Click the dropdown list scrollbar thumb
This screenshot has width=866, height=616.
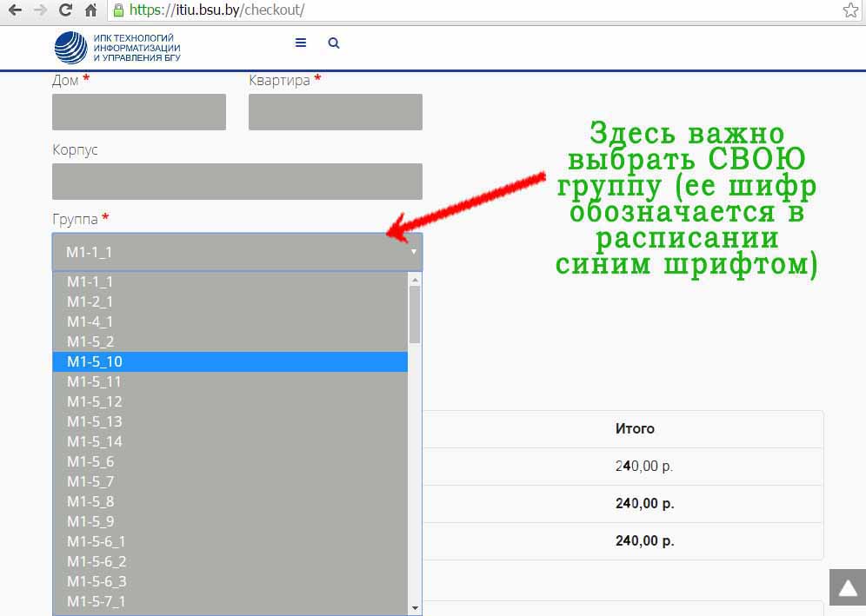415,315
